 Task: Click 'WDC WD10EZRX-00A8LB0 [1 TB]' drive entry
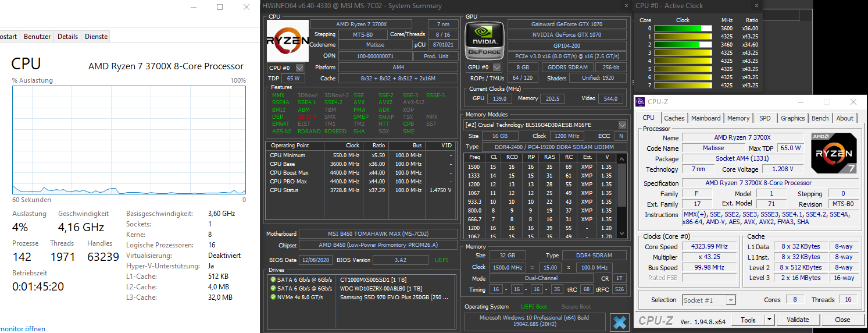381,289
